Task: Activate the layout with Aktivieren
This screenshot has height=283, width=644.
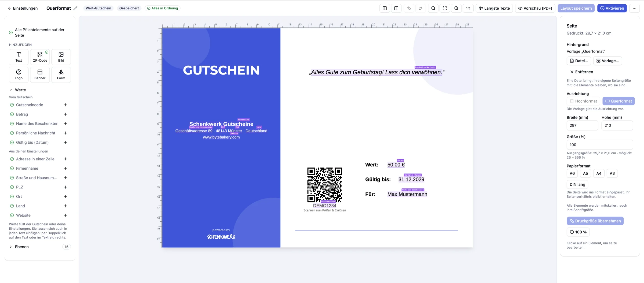Action: [612, 8]
